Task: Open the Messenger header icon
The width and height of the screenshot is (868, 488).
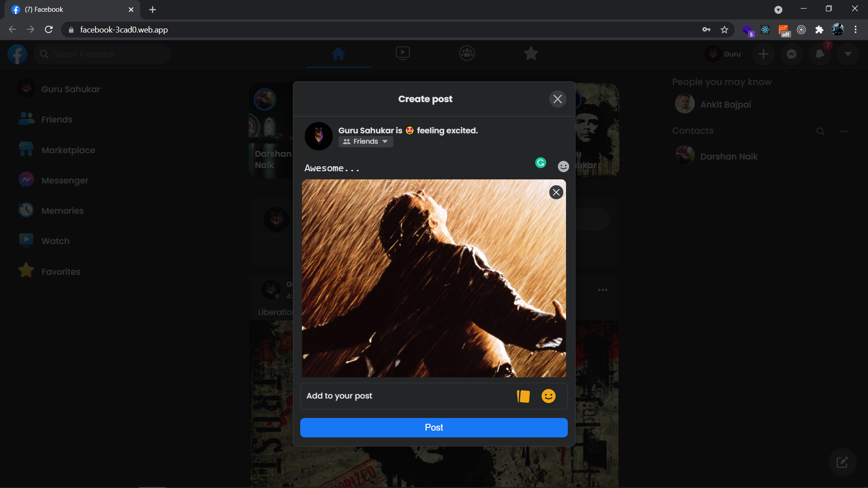Action: coord(791,54)
